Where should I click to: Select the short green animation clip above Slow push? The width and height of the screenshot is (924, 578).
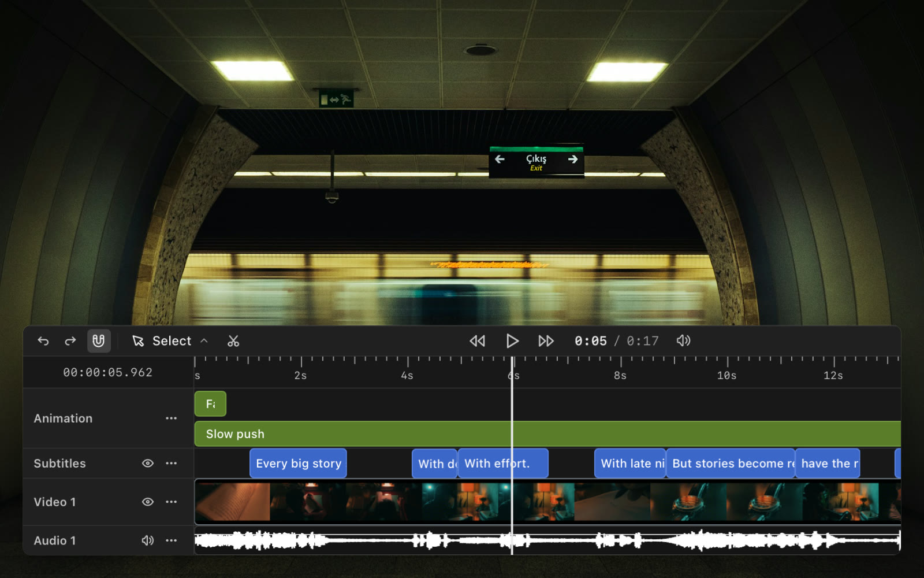210,404
